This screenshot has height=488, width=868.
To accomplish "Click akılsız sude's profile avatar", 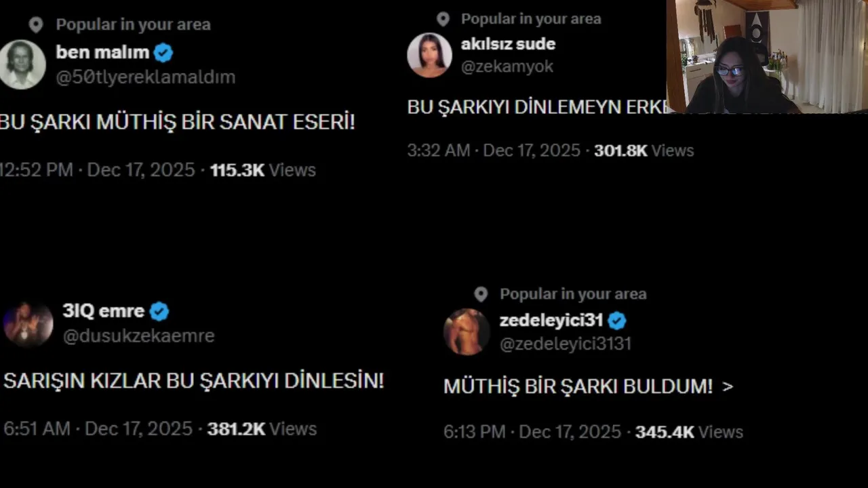I will tap(429, 55).
